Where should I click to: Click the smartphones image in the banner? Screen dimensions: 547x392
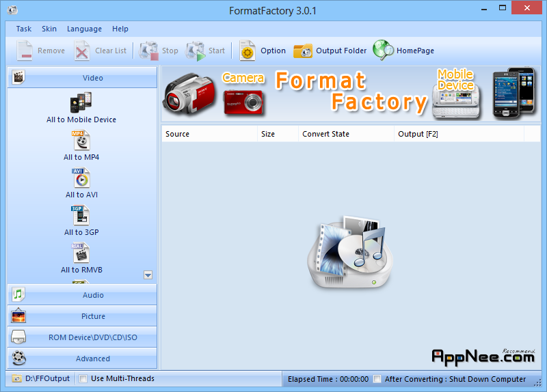click(x=514, y=93)
